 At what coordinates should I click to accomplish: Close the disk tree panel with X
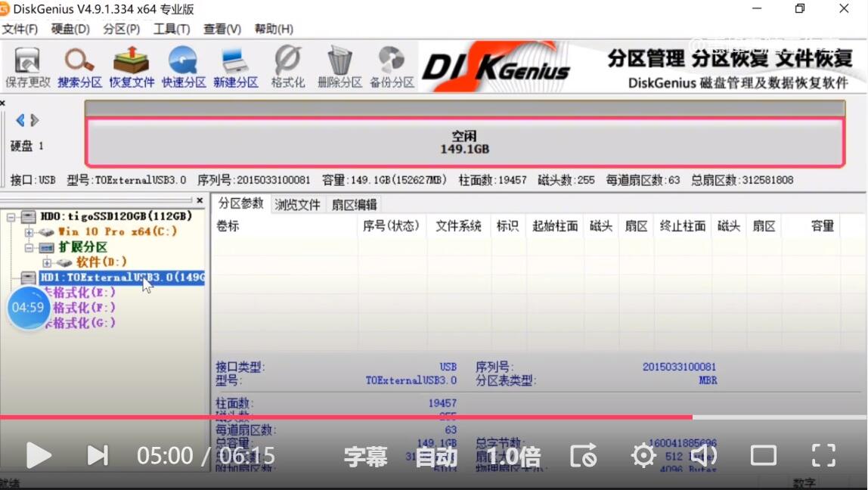point(200,200)
